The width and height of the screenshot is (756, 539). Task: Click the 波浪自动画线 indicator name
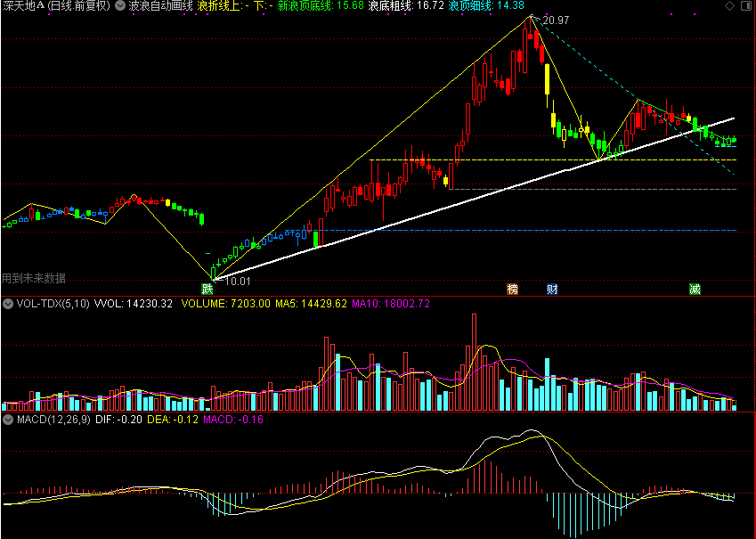pos(160,5)
